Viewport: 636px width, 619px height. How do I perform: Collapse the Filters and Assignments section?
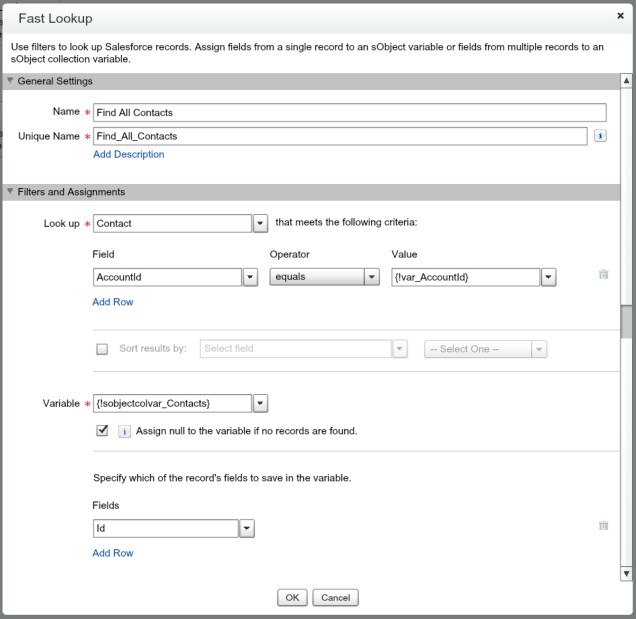click(11, 192)
